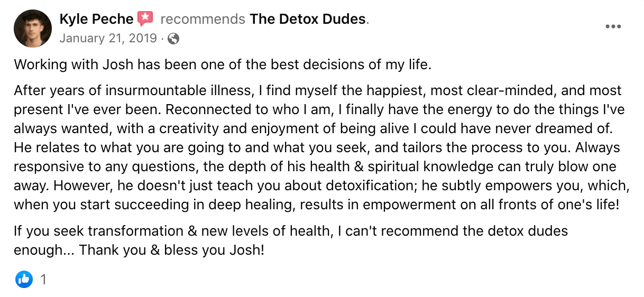
Task: Open the January 21, 2019 timestamp link
Action: [108, 39]
